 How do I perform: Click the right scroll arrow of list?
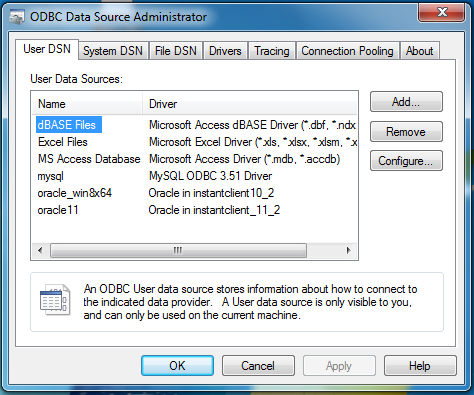click(349, 250)
